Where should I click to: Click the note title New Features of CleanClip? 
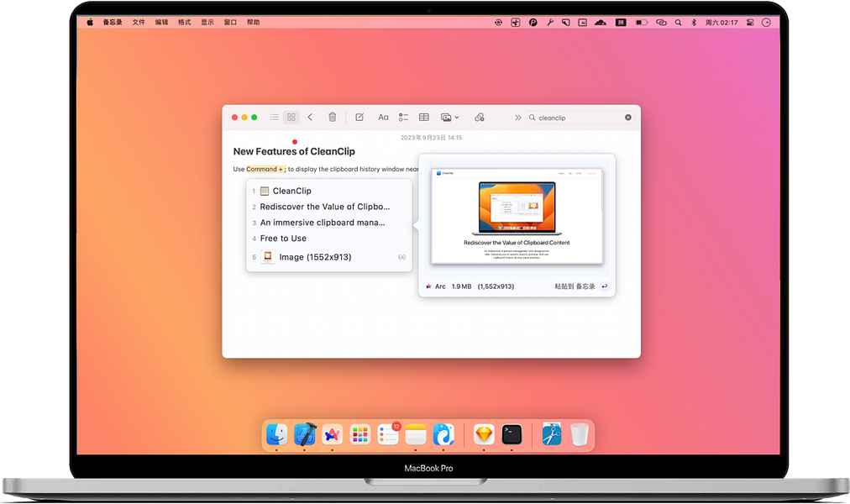[x=294, y=152]
